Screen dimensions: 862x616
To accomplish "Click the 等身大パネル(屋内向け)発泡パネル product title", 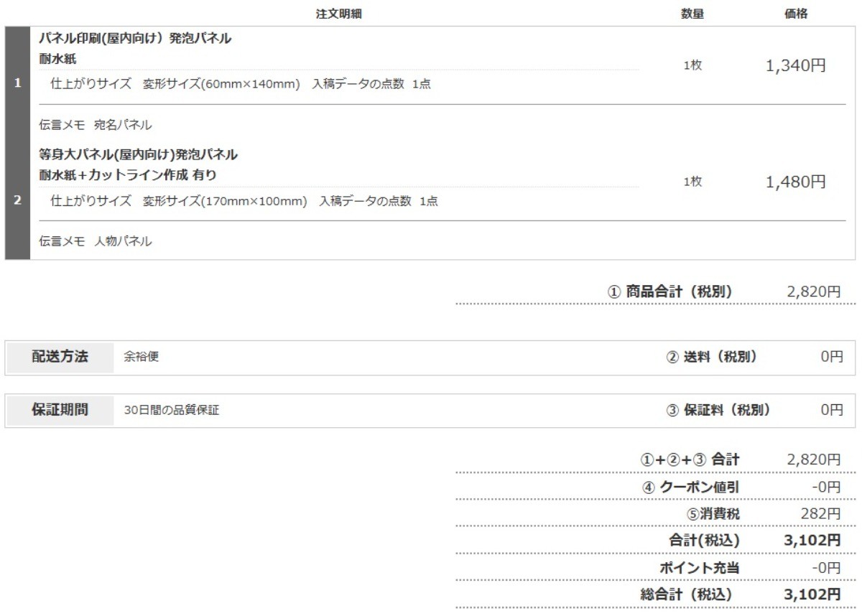I will pos(138,154).
